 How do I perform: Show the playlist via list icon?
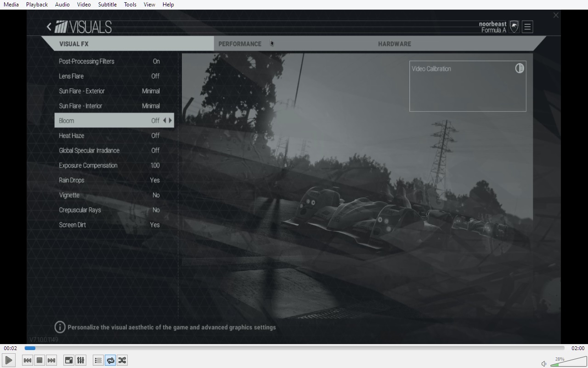click(98, 360)
